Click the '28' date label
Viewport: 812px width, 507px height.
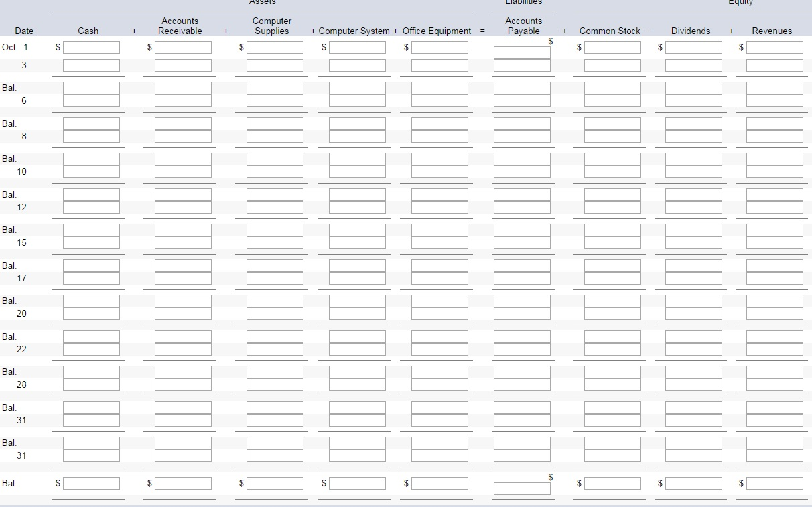(x=22, y=384)
